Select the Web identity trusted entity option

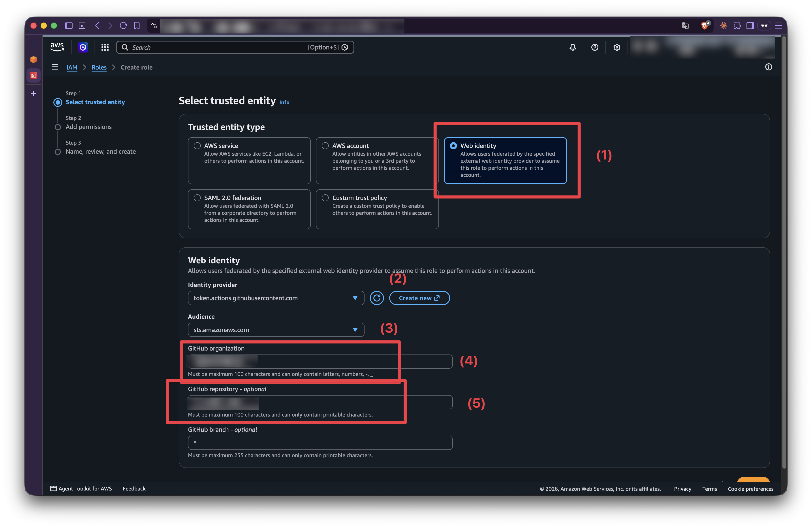point(505,160)
